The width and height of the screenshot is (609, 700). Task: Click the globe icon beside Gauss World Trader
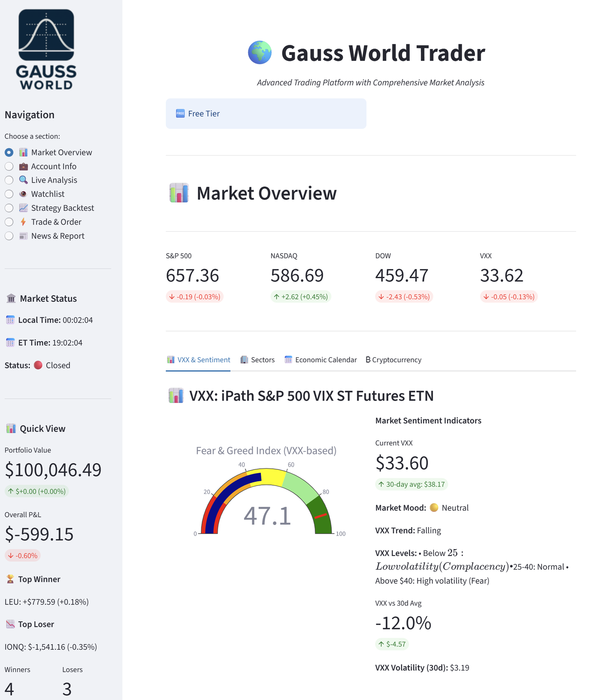pos(260,53)
